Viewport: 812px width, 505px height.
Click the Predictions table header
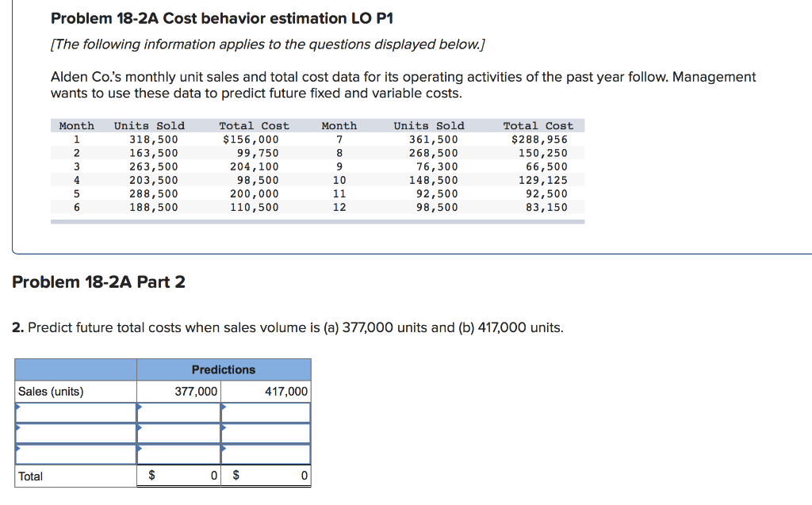click(224, 369)
